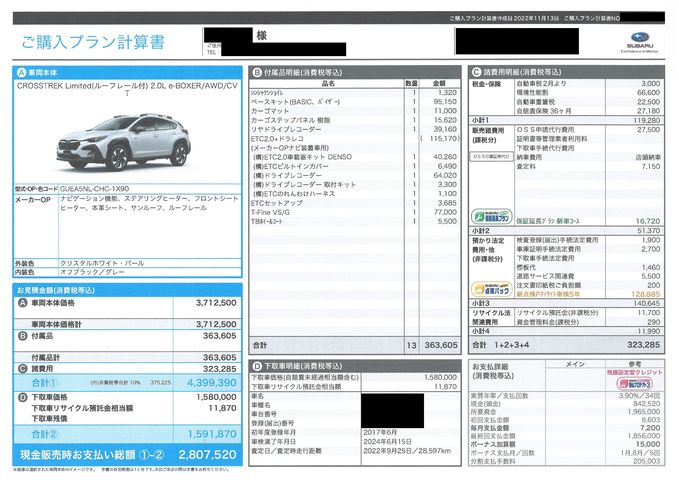Screen dimensions: 679x480
Task: Click the bracketed amount 115,170
Action: [x=440, y=139]
